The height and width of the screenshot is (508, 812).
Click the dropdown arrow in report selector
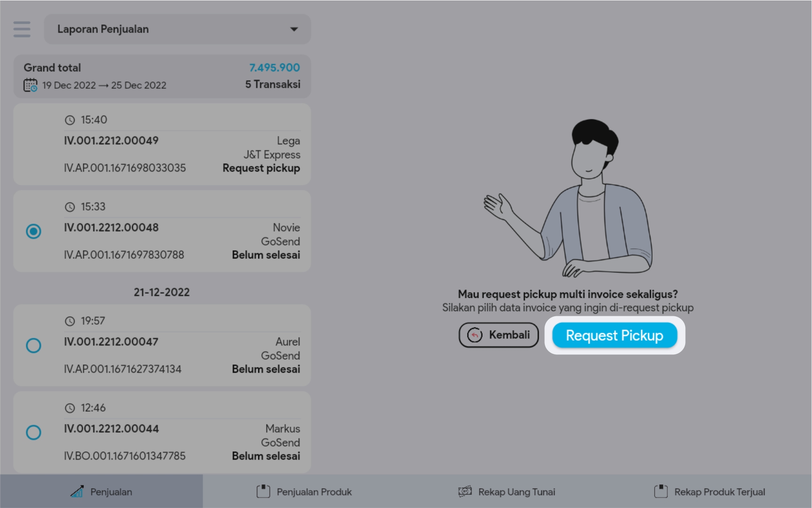click(x=294, y=29)
